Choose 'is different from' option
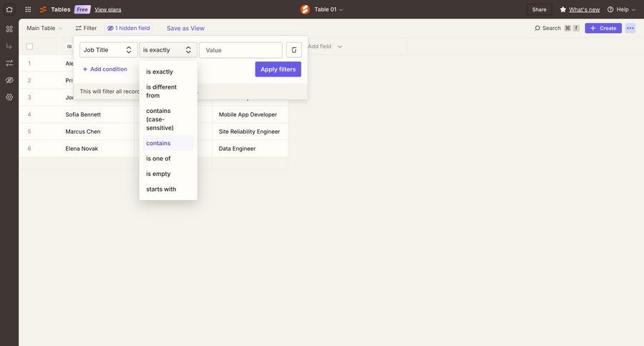The width and height of the screenshot is (644, 346). pos(168,91)
